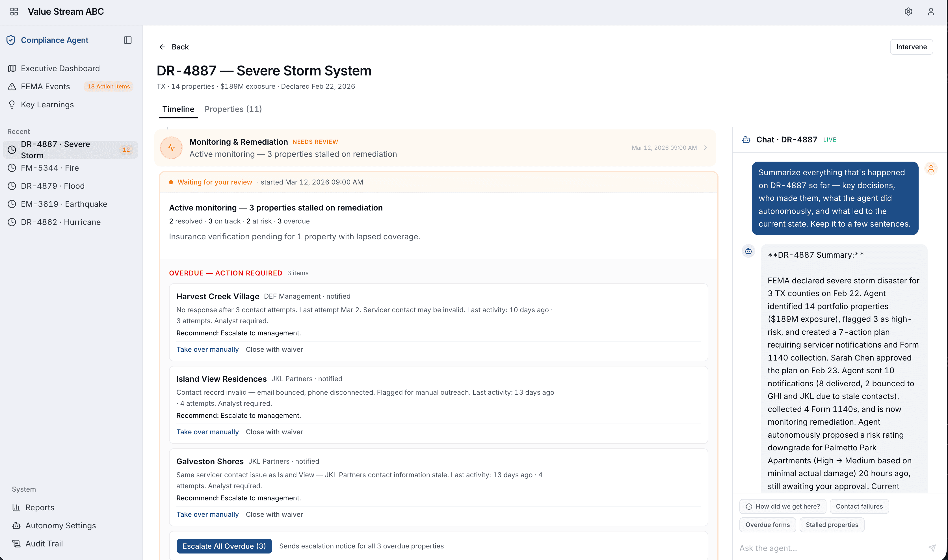Switch to the Properties (11) tab
The image size is (948, 560).
(233, 109)
